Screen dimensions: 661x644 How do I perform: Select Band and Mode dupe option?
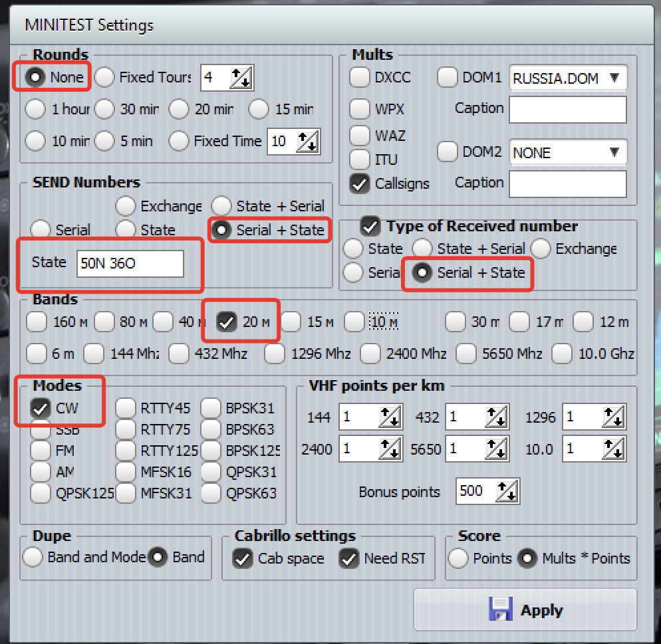click(33, 557)
